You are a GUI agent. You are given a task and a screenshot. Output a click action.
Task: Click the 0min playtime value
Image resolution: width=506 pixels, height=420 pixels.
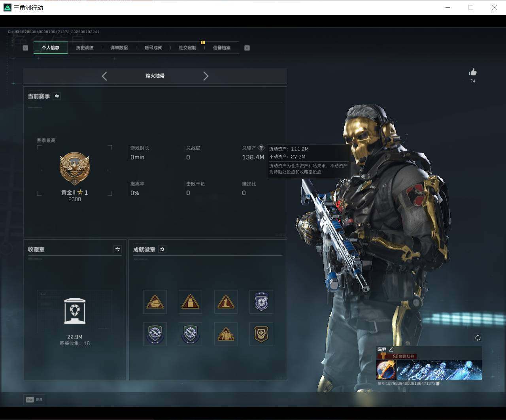[138, 157]
